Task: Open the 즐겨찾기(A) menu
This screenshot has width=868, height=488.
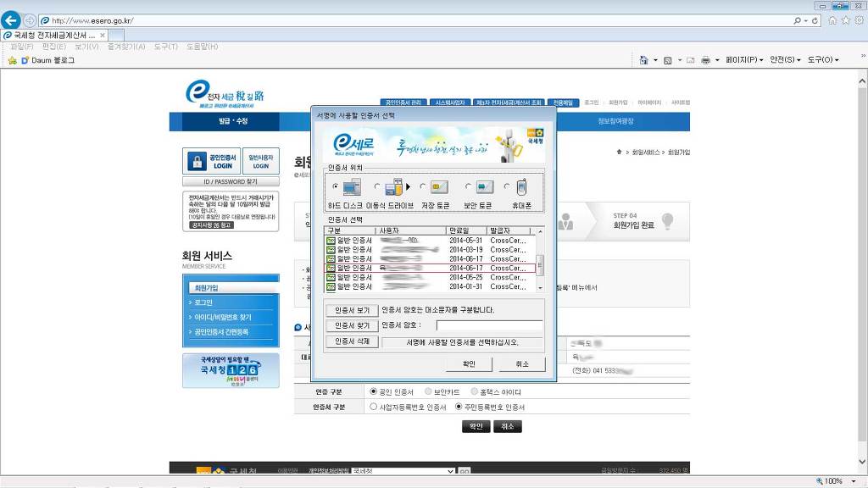Action: tap(126, 47)
